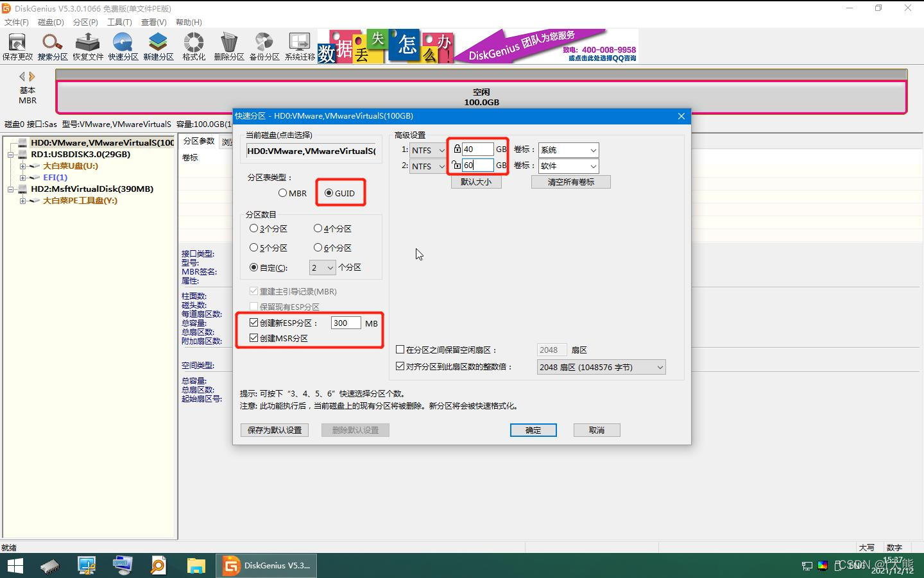Click the DiskGenius V5.3 taskbar button
924x578 pixels.
coord(267,566)
